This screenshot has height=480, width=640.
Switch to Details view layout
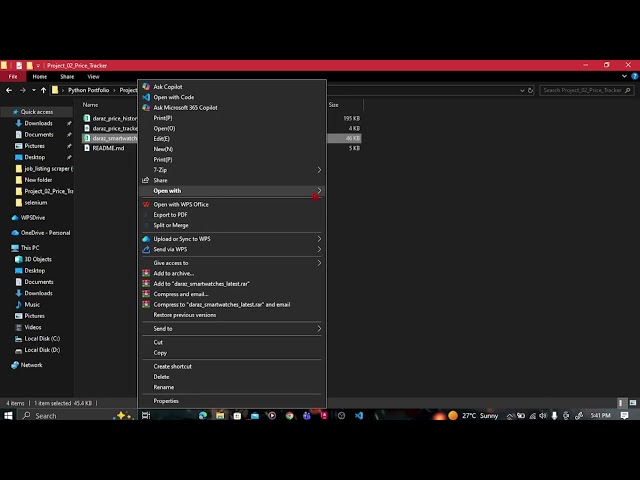tap(620, 403)
